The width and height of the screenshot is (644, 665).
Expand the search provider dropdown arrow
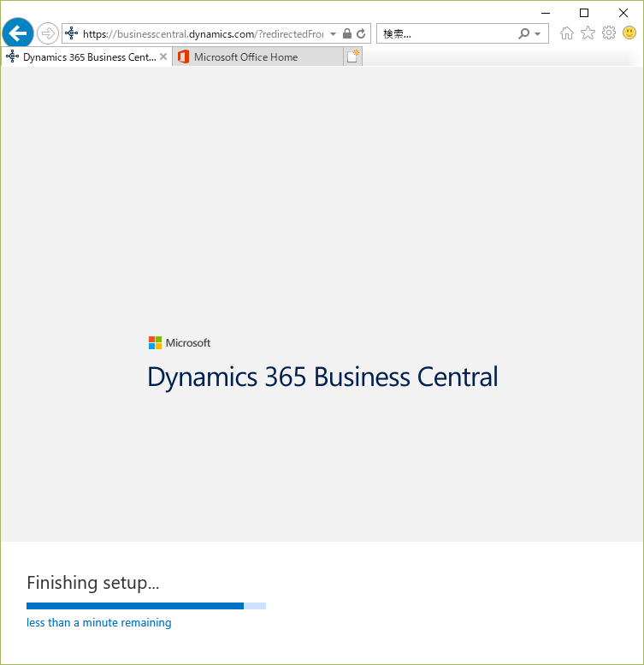pos(538,33)
